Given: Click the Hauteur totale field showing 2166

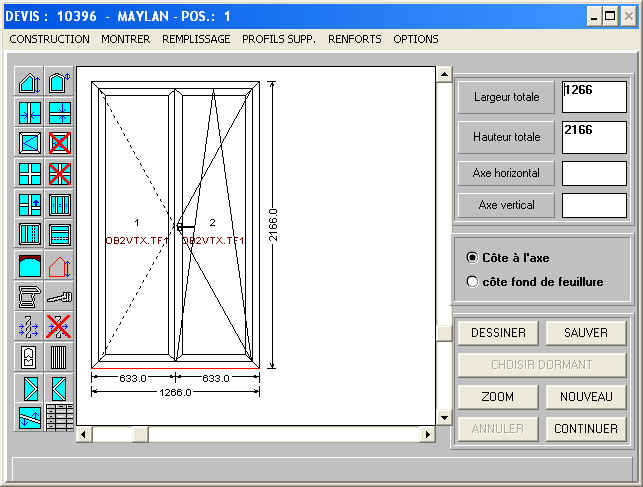Looking at the screenshot, I should point(594,137).
